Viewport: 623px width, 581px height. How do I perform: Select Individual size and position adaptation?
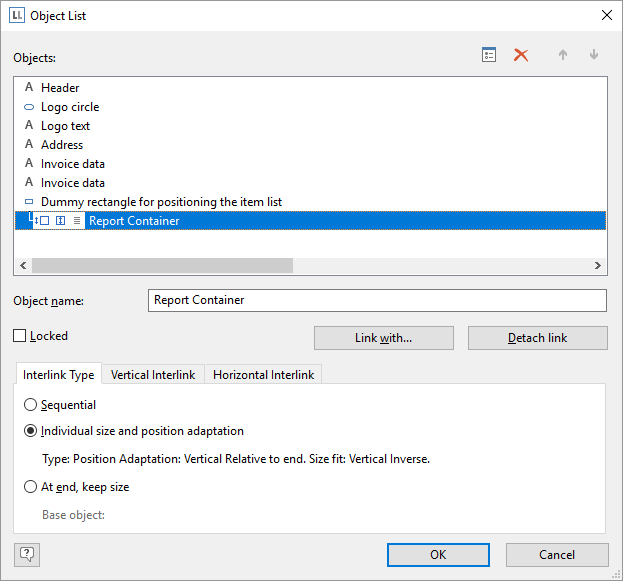[x=31, y=431]
